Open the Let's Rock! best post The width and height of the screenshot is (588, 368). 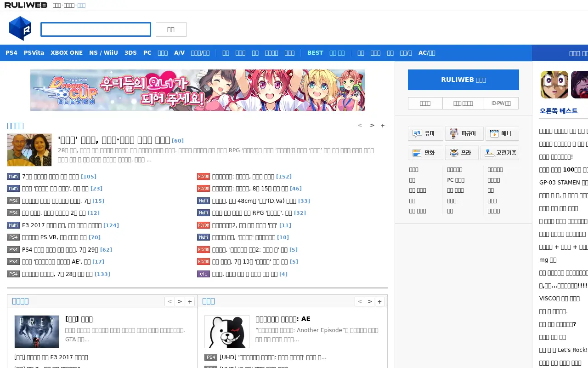[x=564, y=350]
